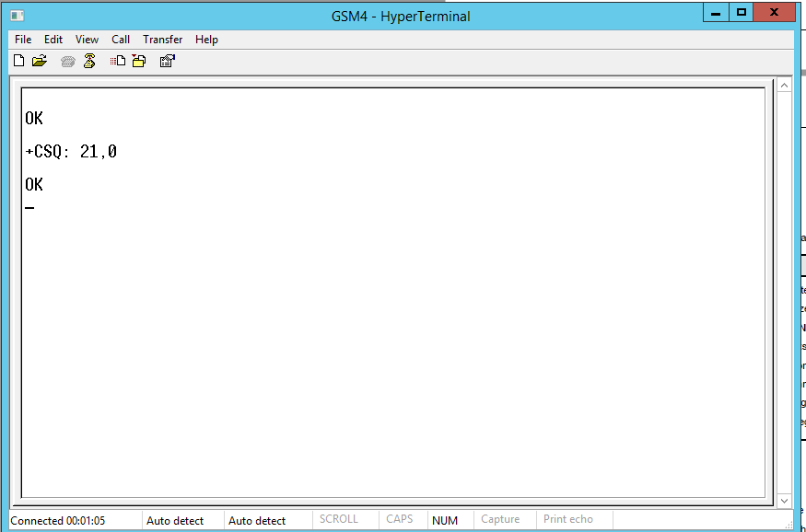Screen dimensions: 806x532
Task: Click the Call telephone toolbar icon
Action: (67, 62)
